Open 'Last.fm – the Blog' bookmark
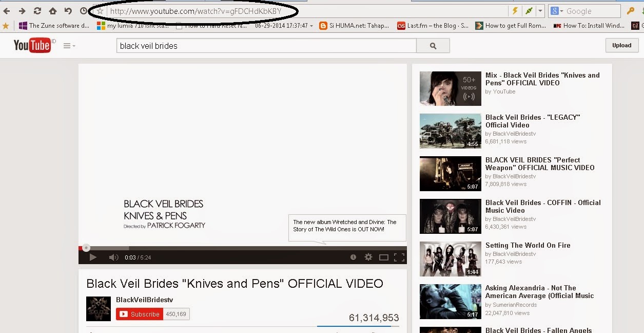Image resolution: width=644 pixels, height=333 pixels. coord(433,25)
